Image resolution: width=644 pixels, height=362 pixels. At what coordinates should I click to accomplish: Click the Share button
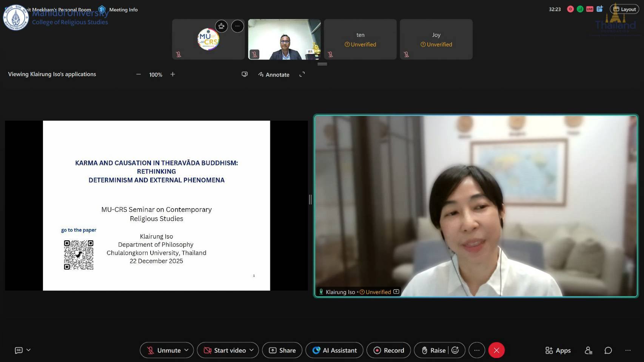pyautogui.click(x=282, y=350)
